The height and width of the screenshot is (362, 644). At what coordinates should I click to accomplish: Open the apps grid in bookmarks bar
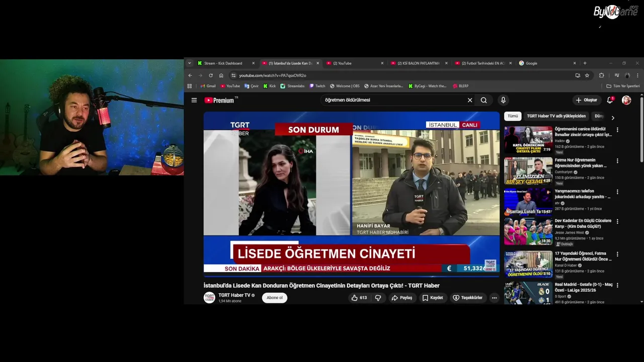click(x=190, y=86)
